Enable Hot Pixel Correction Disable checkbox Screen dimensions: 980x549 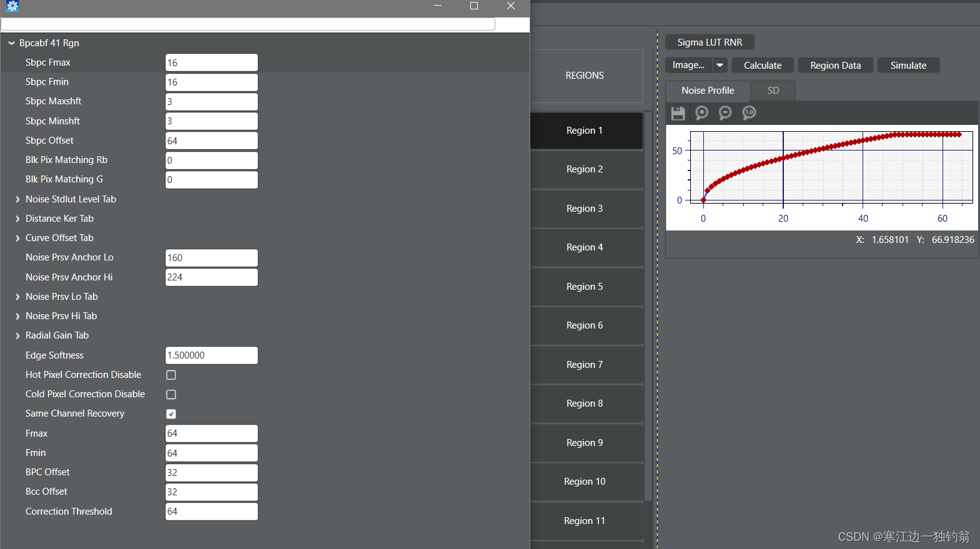171,375
